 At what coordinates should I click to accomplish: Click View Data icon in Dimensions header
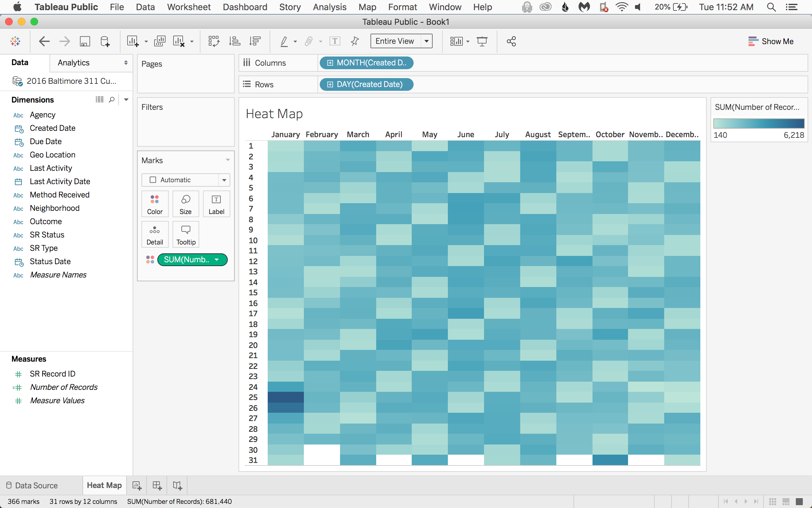99,99
